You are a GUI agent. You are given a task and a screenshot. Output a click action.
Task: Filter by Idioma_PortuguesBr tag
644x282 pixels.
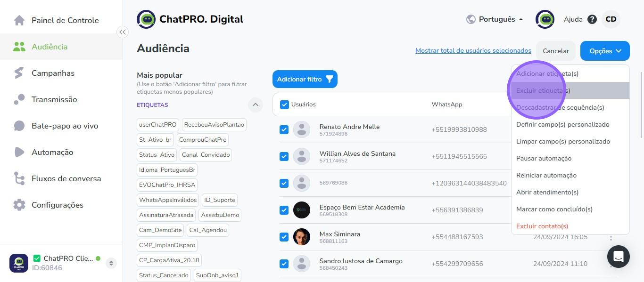[167, 170]
